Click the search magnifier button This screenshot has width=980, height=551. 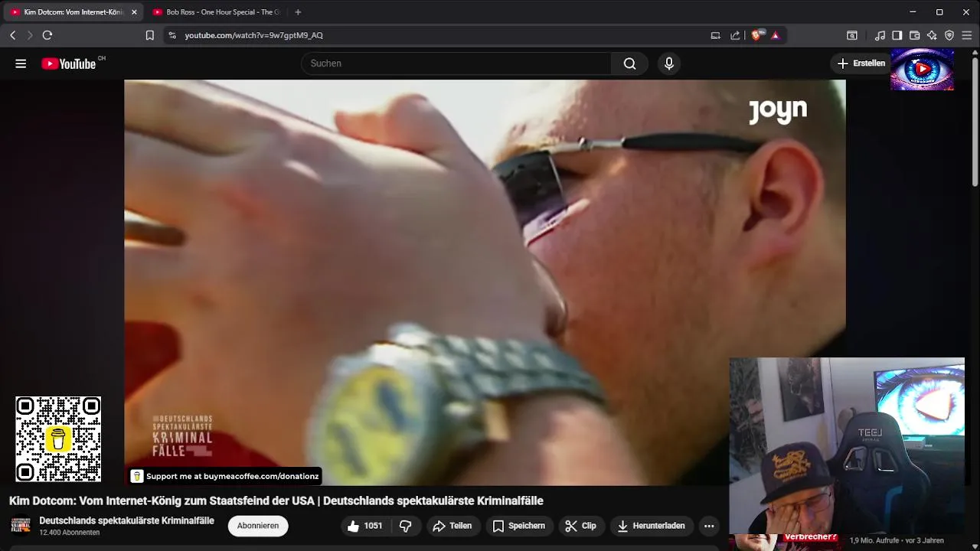629,64
